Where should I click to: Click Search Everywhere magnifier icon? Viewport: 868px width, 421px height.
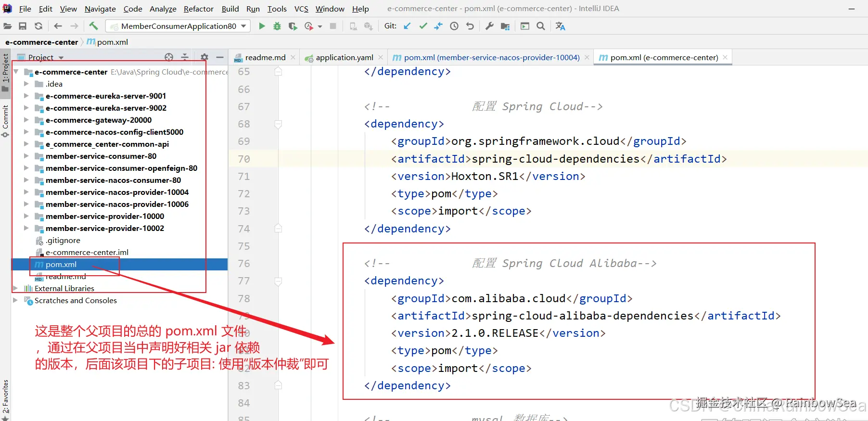(541, 26)
